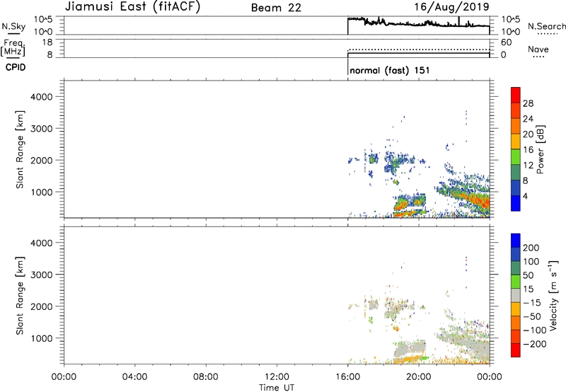566x392 pixels.
Task: Click the bright blue bottom Power colorbar segment
Action: click(516, 203)
